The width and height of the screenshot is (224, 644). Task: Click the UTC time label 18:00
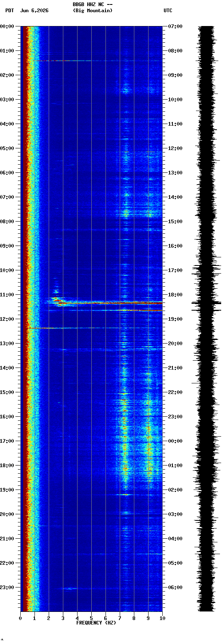(x=175, y=295)
